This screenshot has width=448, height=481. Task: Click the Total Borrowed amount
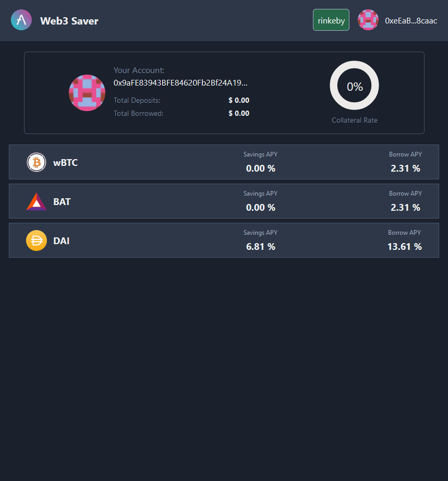pos(239,113)
